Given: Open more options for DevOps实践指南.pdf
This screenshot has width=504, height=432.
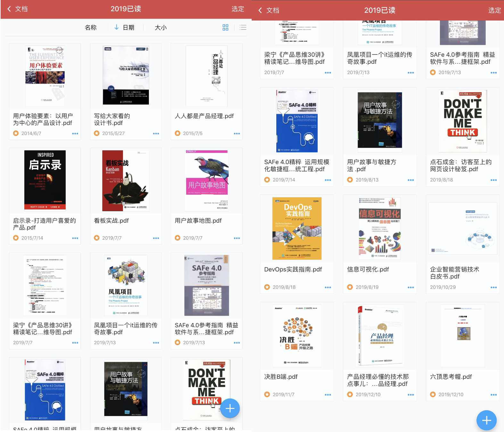Looking at the screenshot, I should (328, 287).
